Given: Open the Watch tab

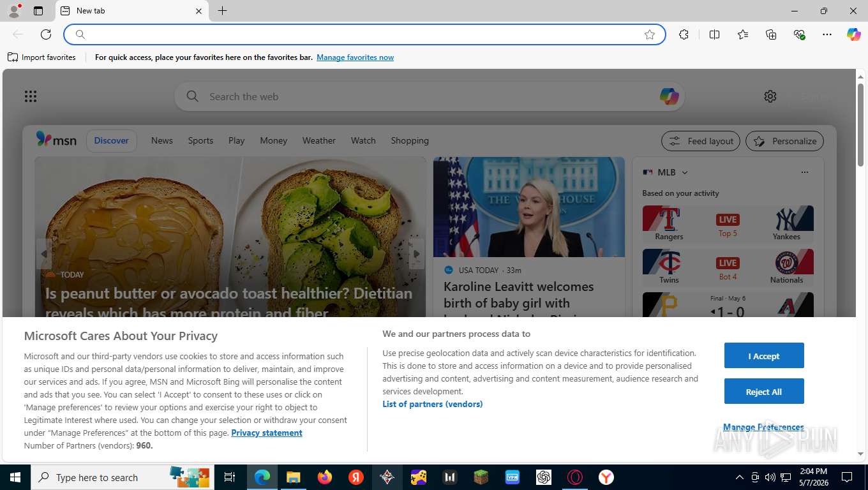Looking at the screenshot, I should pyautogui.click(x=363, y=140).
